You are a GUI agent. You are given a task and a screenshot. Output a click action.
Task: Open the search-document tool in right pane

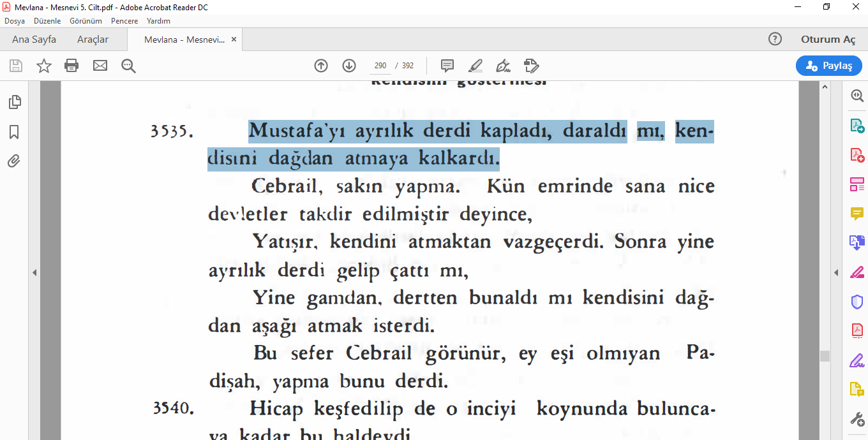coord(857,96)
